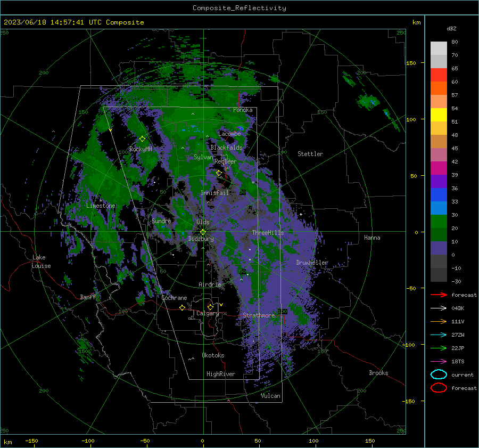Click the Composite_Reflectivity title
Image resolution: width=479 pixels, height=448 pixels.
click(240, 8)
